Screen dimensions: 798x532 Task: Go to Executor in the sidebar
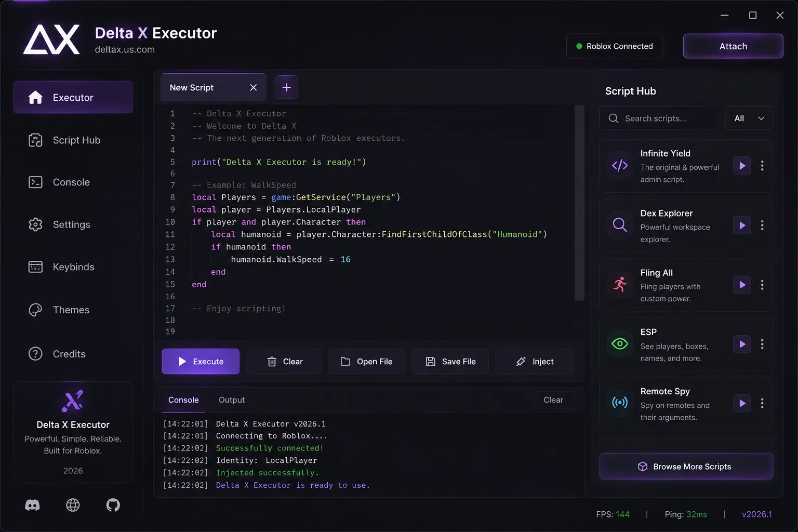point(73,97)
